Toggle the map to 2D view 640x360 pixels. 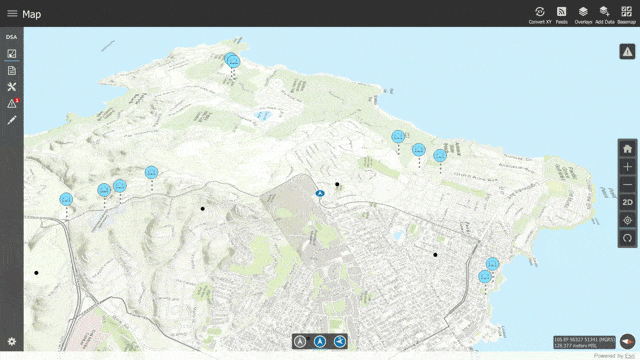(627, 202)
